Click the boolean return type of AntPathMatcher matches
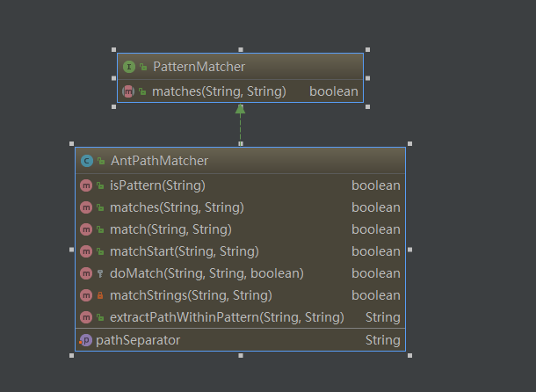The image size is (536, 392). click(376, 207)
